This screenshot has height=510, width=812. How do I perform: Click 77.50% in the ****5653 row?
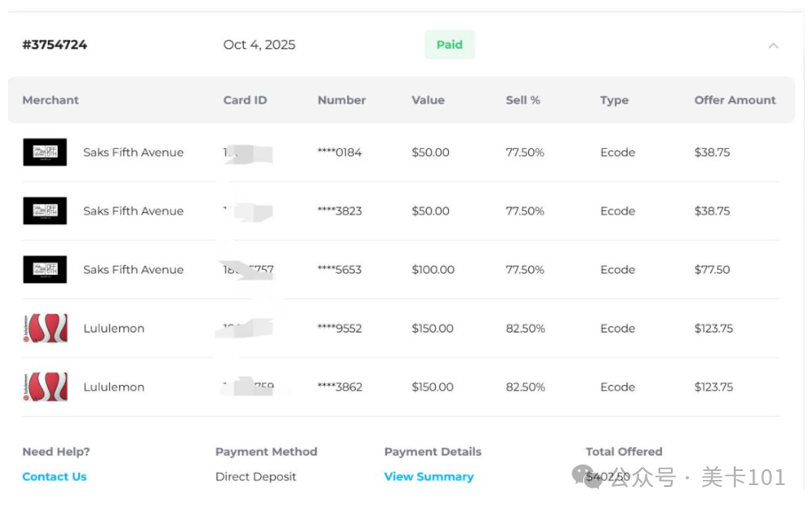(524, 270)
